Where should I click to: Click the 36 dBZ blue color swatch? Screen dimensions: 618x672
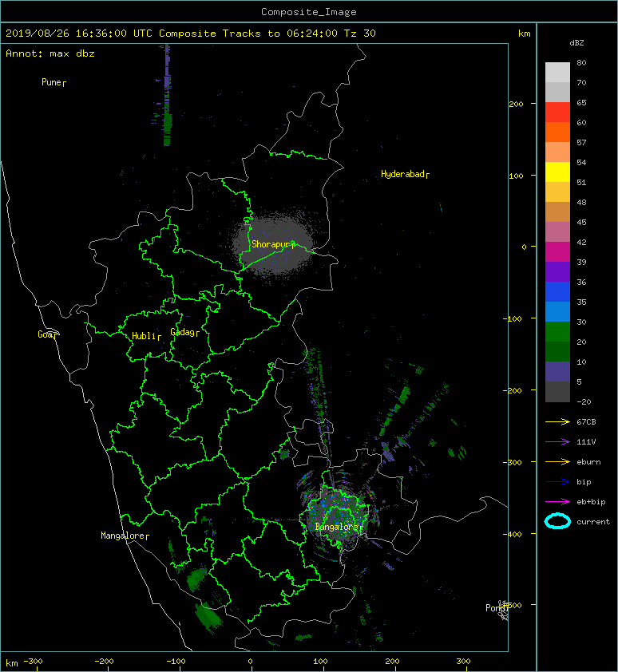point(557,291)
